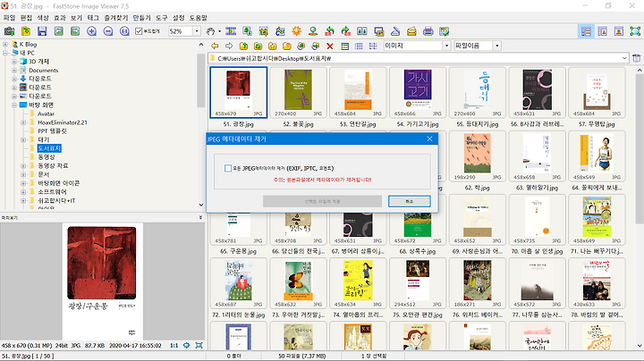Open the 도구 menu

pos(161,18)
